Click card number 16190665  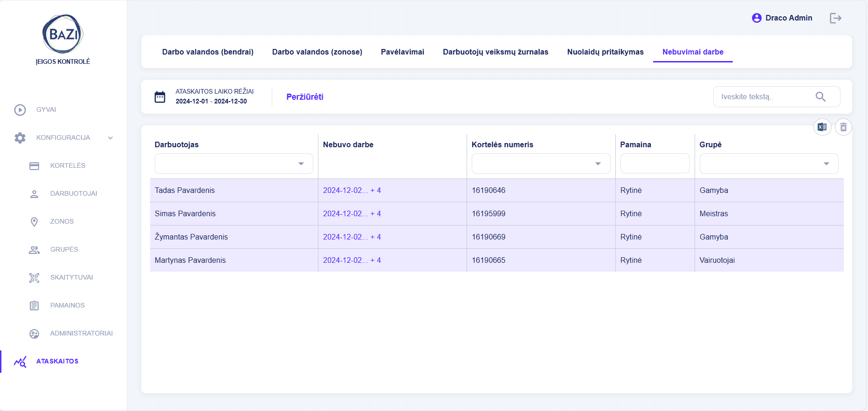click(x=489, y=260)
